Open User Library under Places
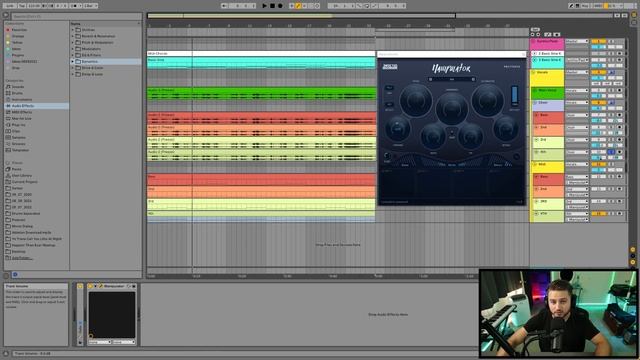The width and height of the screenshot is (640, 360). (x=36, y=176)
